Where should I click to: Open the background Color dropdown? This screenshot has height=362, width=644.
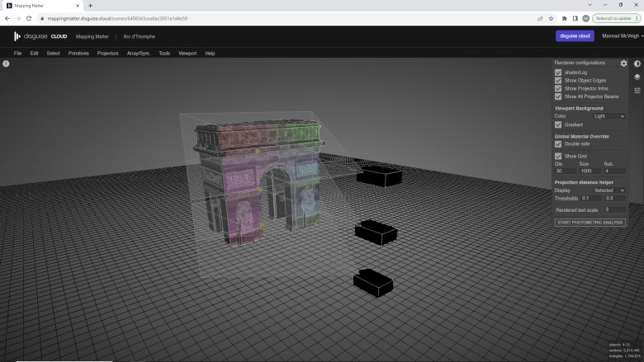coord(609,116)
